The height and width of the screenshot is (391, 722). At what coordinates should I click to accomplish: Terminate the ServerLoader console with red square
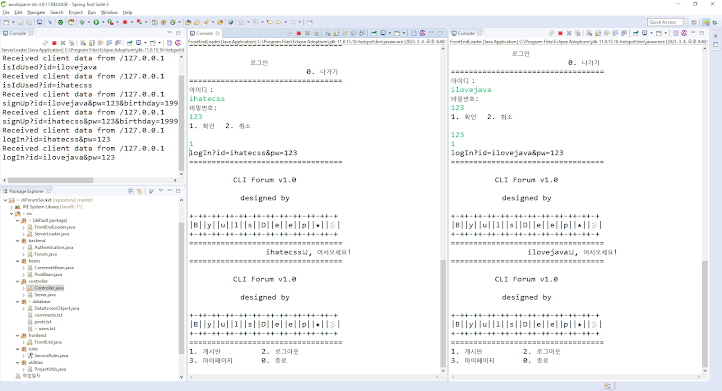[54, 43]
